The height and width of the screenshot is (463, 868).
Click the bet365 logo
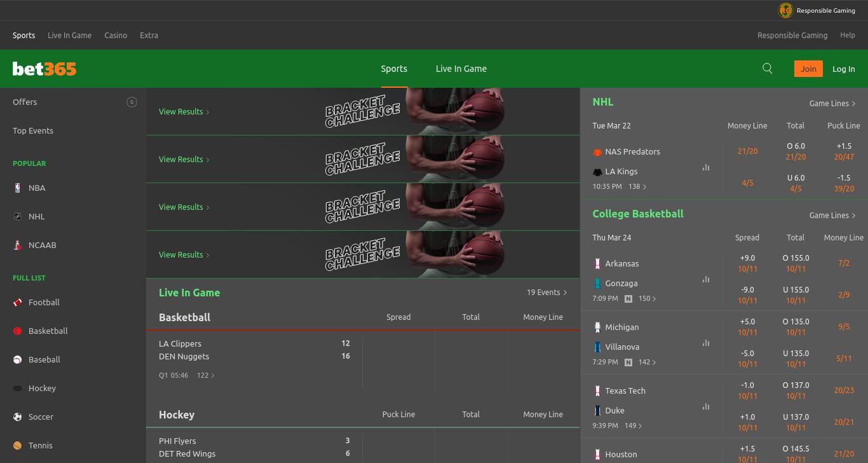coord(44,69)
